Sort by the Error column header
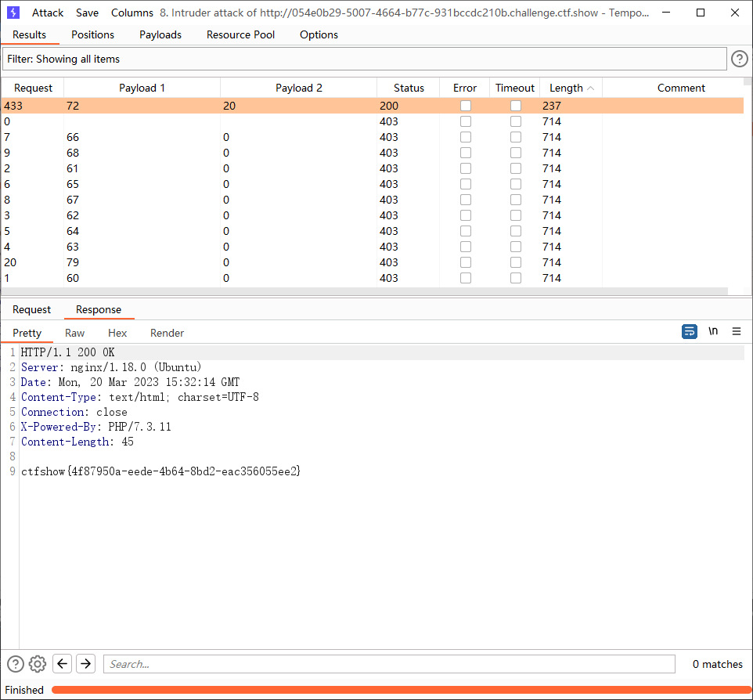Image resolution: width=753 pixels, height=700 pixels. [465, 88]
